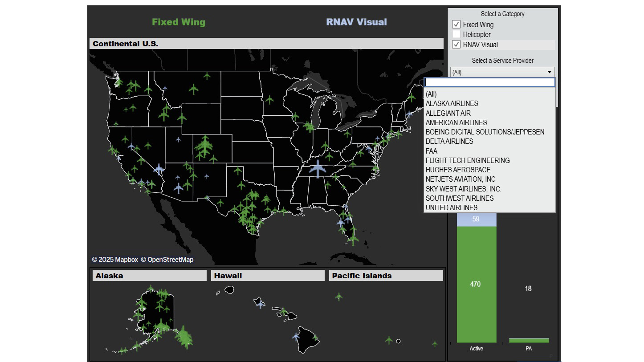Screen dimensions: 644x362
Task: Click the Continental U.S. map header
Action: click(266, 44)
